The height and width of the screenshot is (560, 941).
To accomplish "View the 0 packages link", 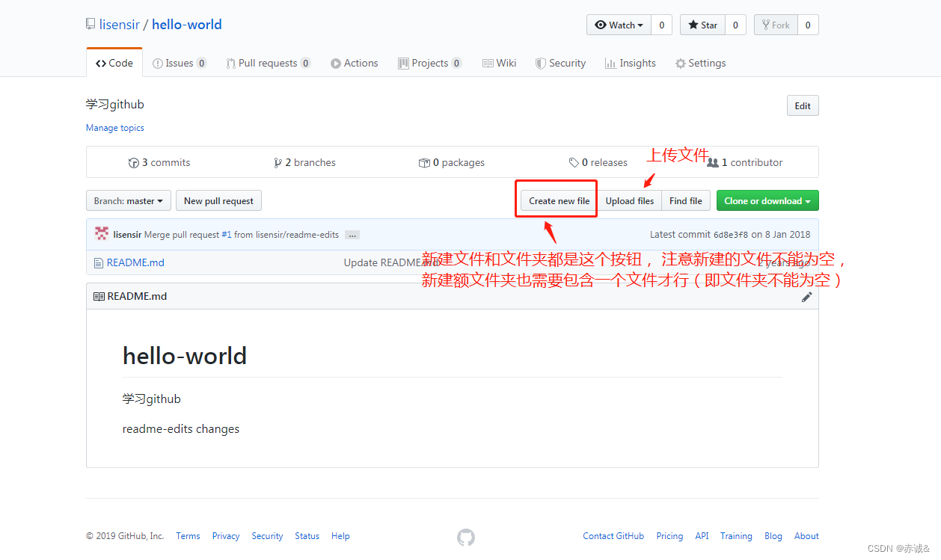I will click(452, 162).
